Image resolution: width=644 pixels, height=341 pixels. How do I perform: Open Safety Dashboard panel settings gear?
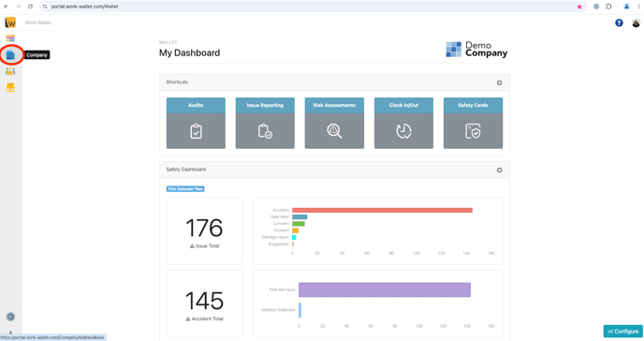500,170
